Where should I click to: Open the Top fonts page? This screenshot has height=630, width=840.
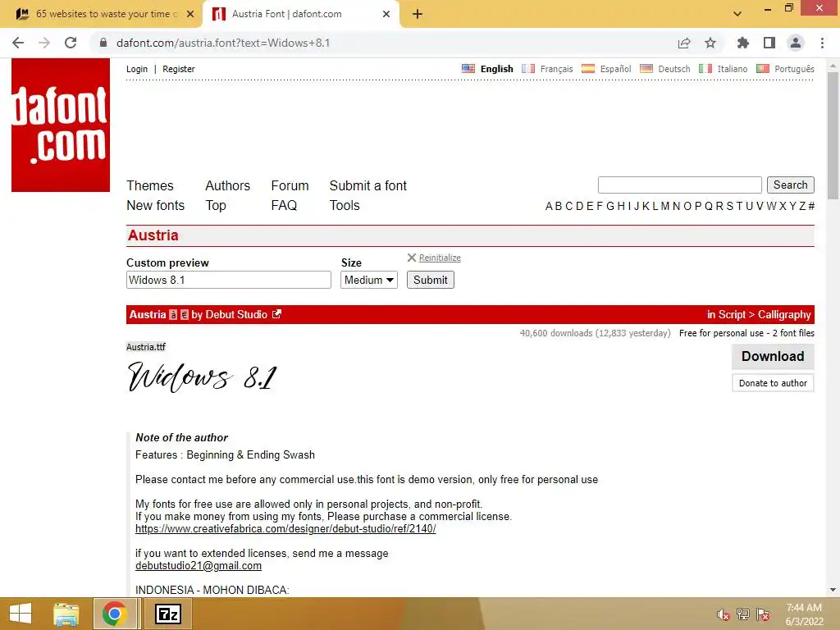tap(216, 205)
